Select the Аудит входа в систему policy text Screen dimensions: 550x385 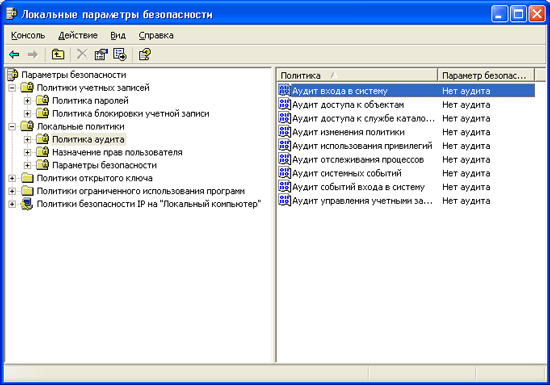click(340, 91)
